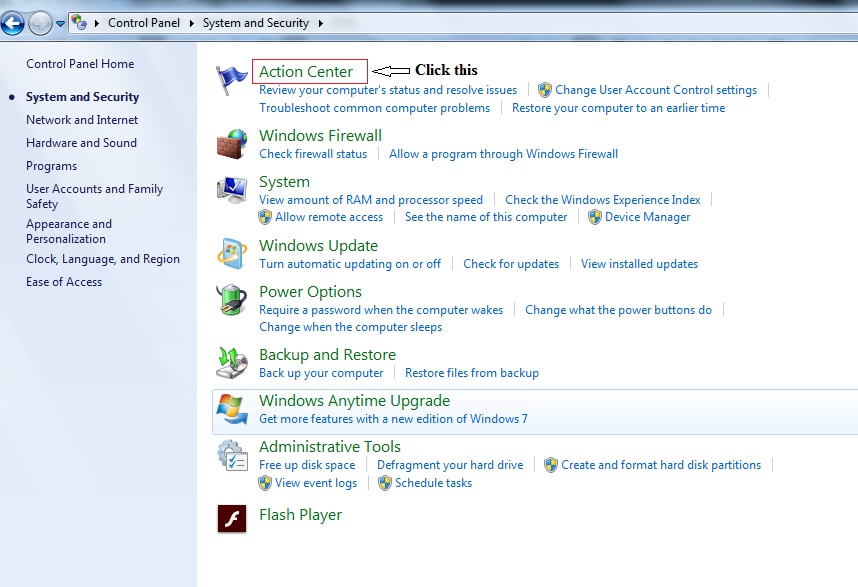Click Change User Account Control settings link
Screen dimensions: 858x587
pos(655,90)
